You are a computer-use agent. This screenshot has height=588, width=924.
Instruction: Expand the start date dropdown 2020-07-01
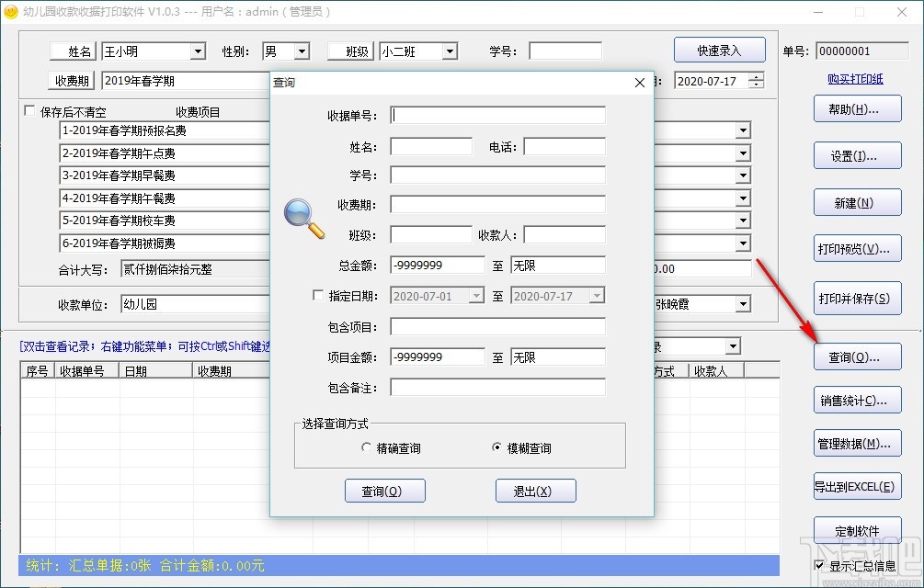pos(477,296)
